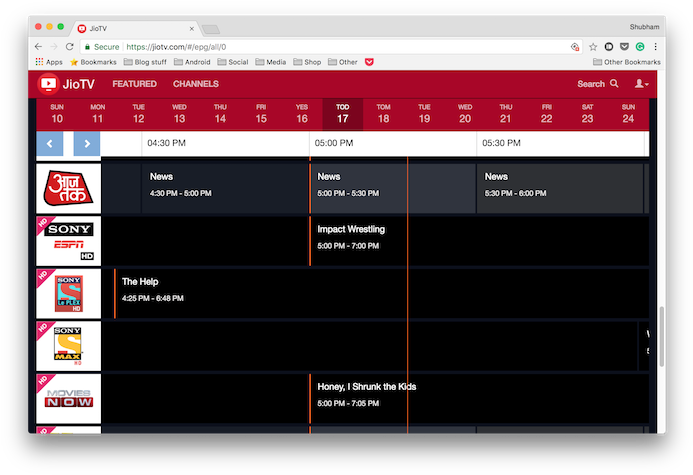Open the user account dropdown
Viewport: 693px width, 475px height.
641,84
